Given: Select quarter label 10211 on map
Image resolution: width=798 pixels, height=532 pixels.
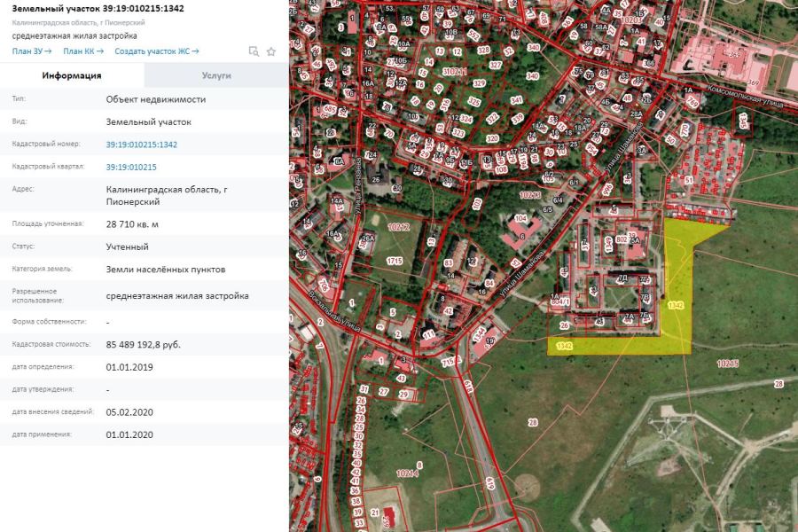Looking at the screenshot, I should click(x=453, y=71).
